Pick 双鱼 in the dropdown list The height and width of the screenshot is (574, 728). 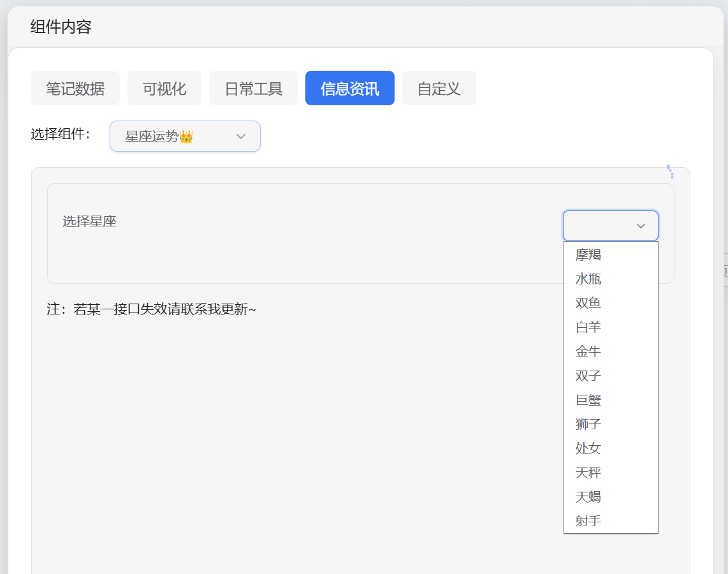coord(611,303)
